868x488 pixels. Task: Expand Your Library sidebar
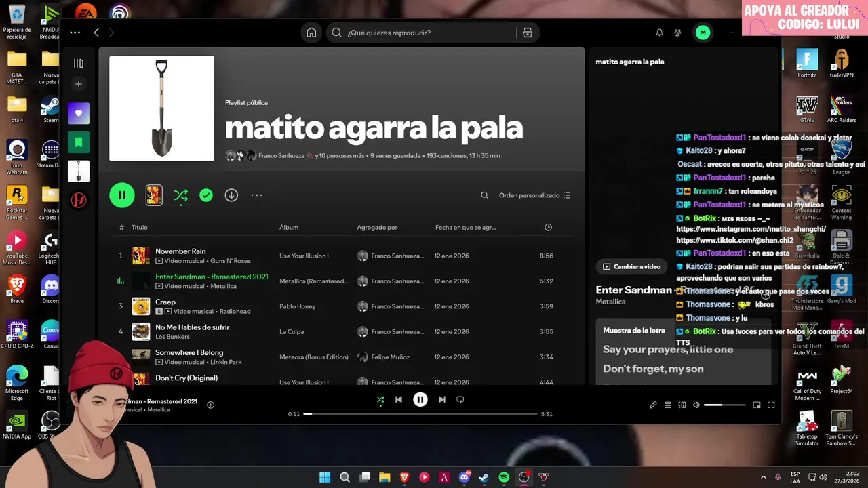click(x=79, y=63)
